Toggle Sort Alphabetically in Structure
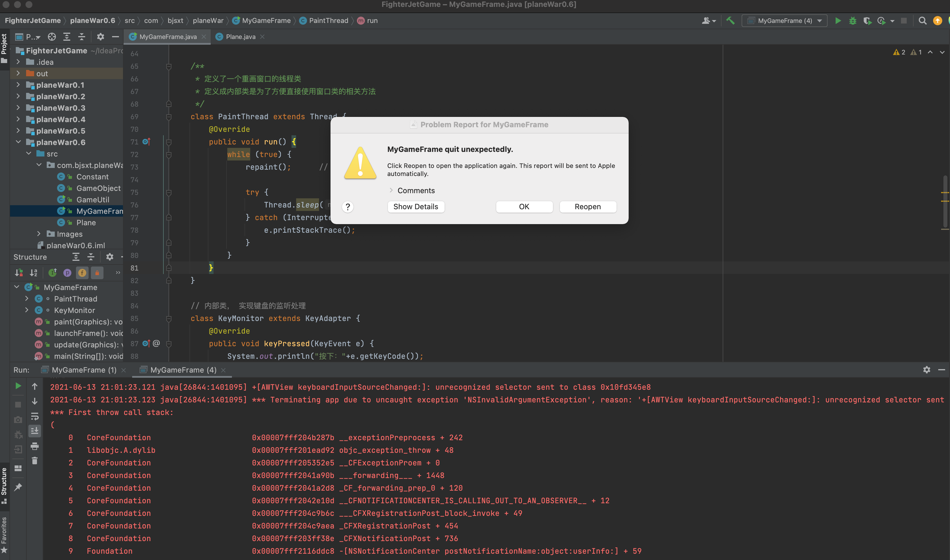Viewport: 950px width, 560px height. coord(34,273)
